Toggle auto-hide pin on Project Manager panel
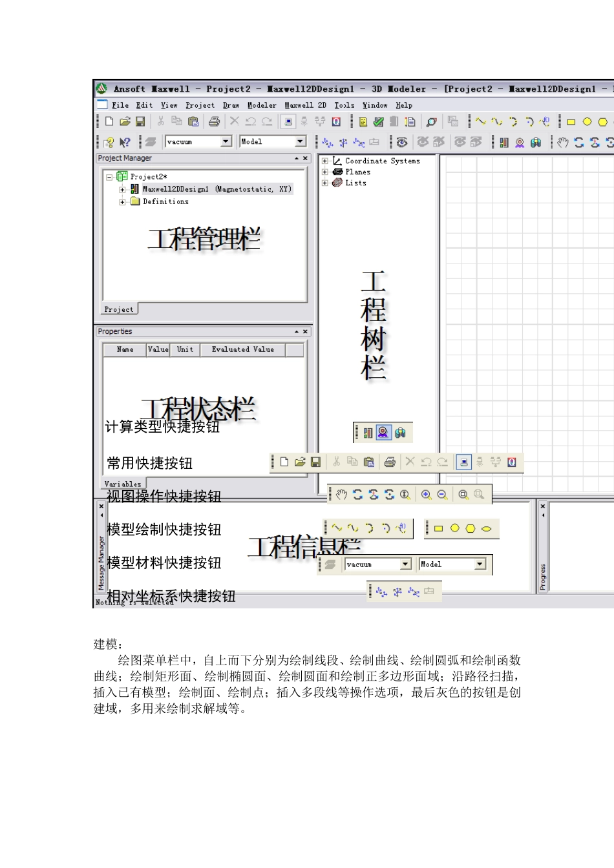 (297, 158)
